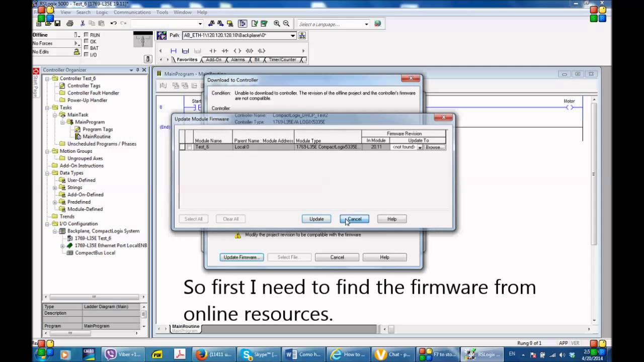Insert an Examine Off (XIO) contact
The width and height of the screenshot is (644, 362).
tap(225, 51)
